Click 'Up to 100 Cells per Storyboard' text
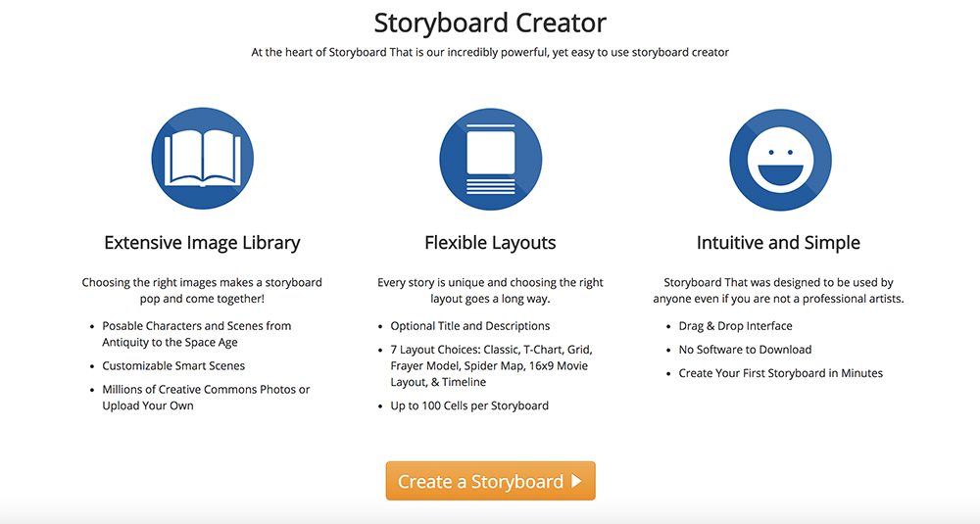980x524 pixels. coord(469,405)
